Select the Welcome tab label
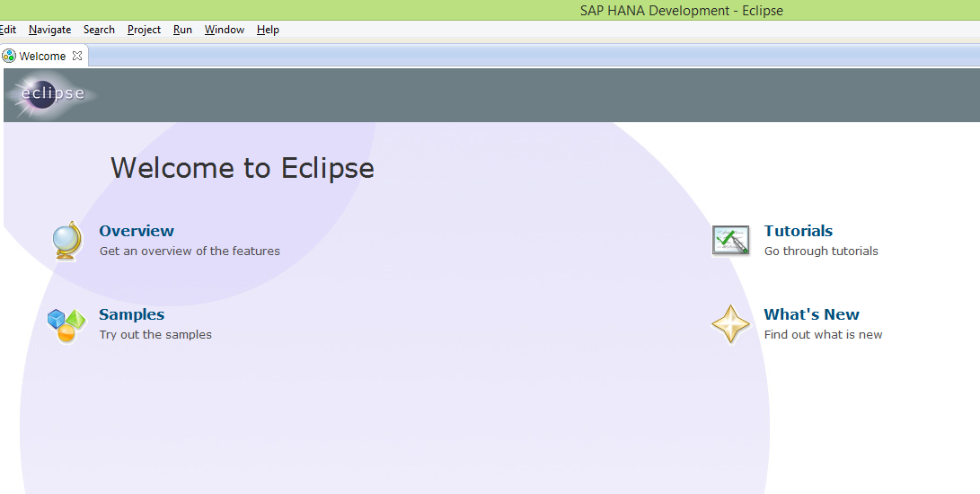 42,56
